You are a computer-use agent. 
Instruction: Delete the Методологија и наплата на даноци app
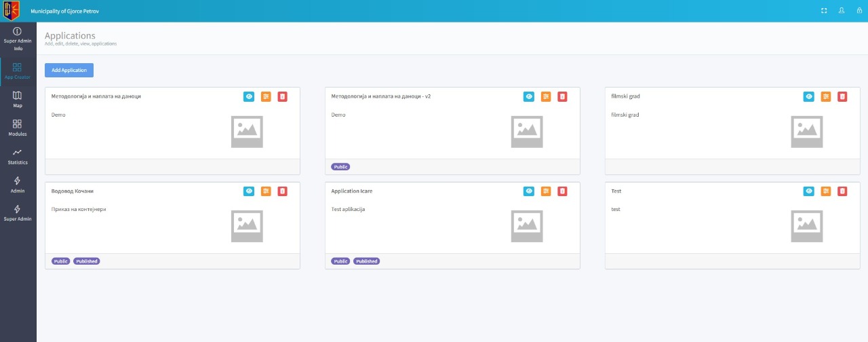[x=282, y=96]
